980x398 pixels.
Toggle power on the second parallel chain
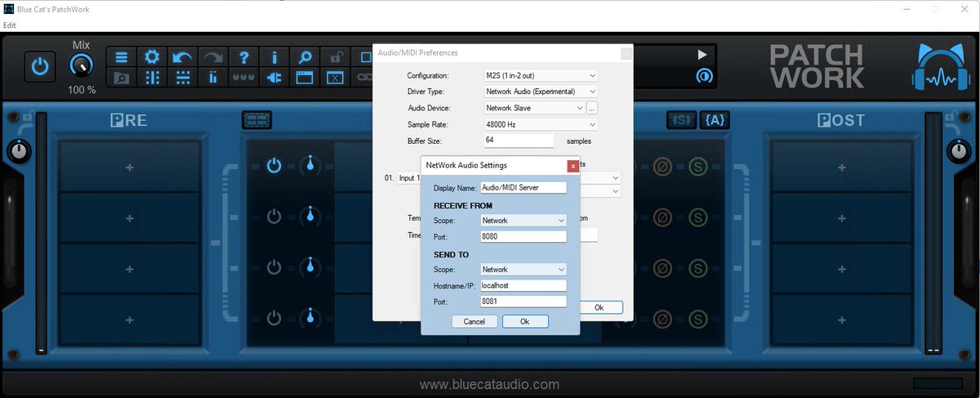274,217
